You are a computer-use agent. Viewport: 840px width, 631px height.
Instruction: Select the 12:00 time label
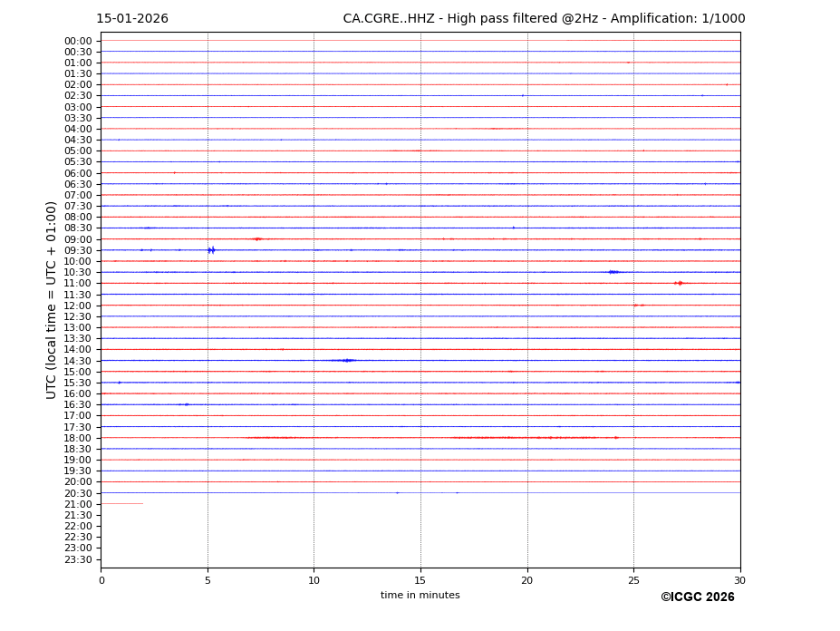point(78,306)
